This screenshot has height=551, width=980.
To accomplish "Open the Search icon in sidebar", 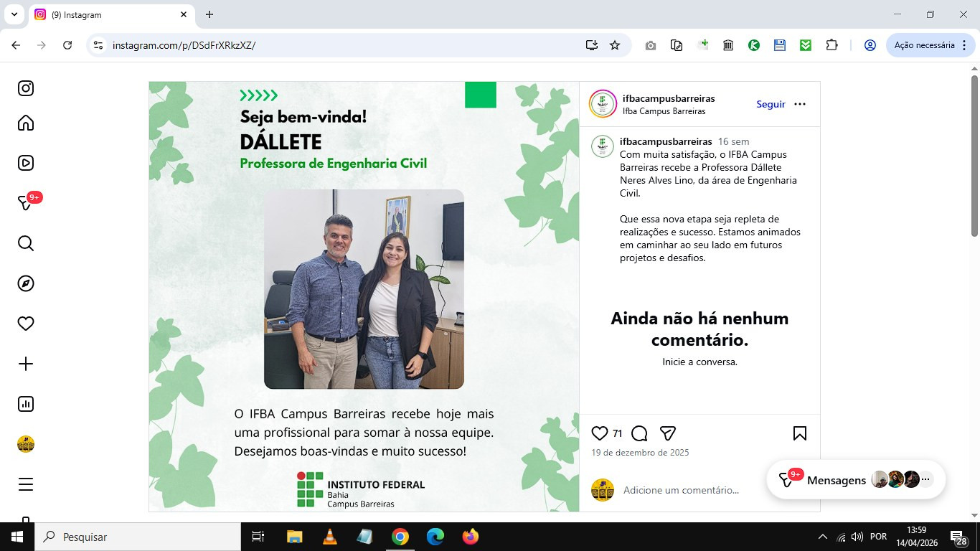I will coord(26,244).
